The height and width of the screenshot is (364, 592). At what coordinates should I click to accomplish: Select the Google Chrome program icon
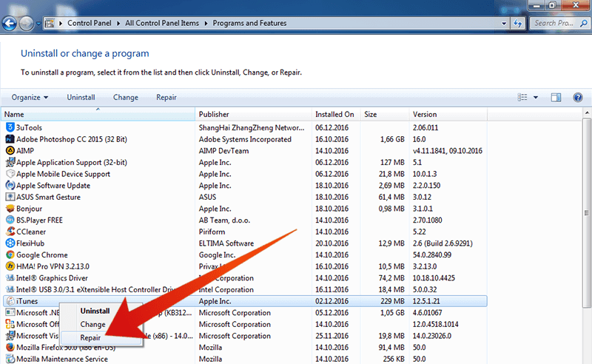tap(10, 255)
